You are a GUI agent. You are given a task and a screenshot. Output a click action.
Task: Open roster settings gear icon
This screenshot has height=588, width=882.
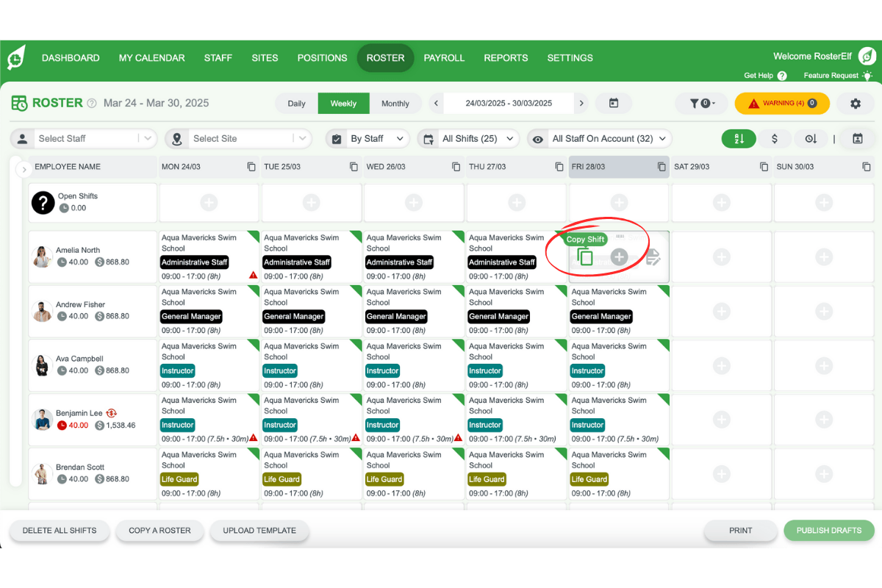click(x=855, y=104)
